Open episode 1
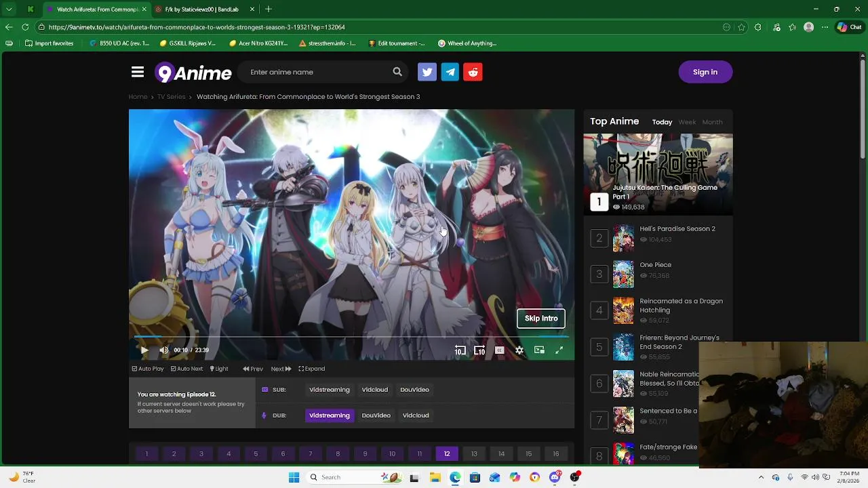Image resolution: width=868 pixels, height=488 pixels. pos(146,454)
